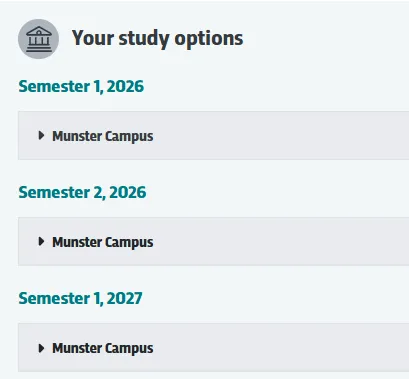Expand Munster Campus for Semester 1, 2027
The height and width of the screenshot is (379, 409).
click(x=213, y=347)
